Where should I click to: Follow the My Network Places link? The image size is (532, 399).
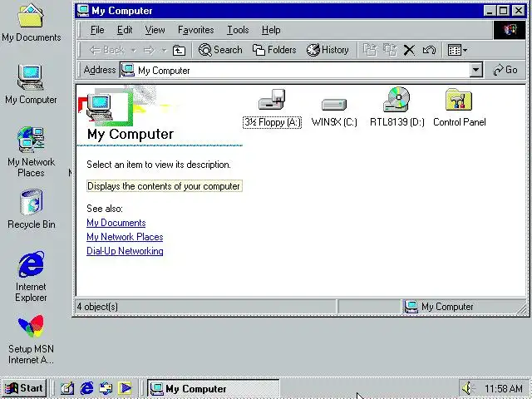point(125,237)
